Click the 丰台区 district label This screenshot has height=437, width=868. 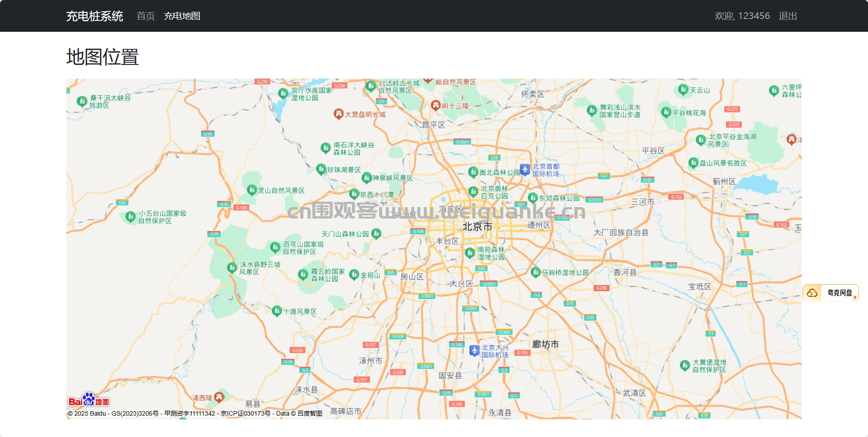pyautogui.click(x=447, y=241)
